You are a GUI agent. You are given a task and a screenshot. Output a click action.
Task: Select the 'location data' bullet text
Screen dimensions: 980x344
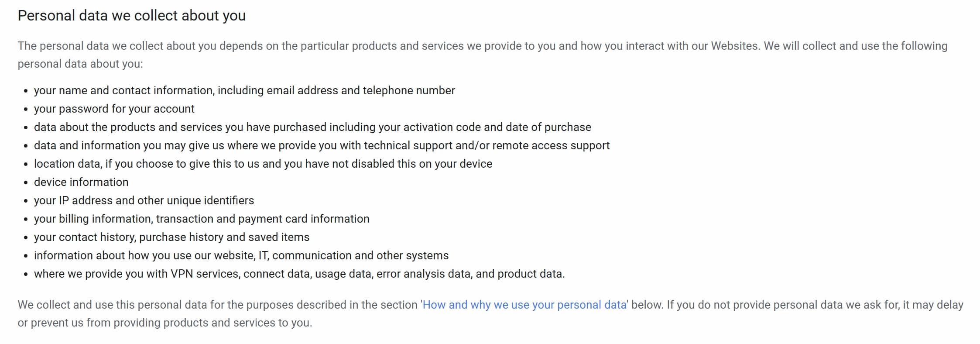(x=263, y=164)
